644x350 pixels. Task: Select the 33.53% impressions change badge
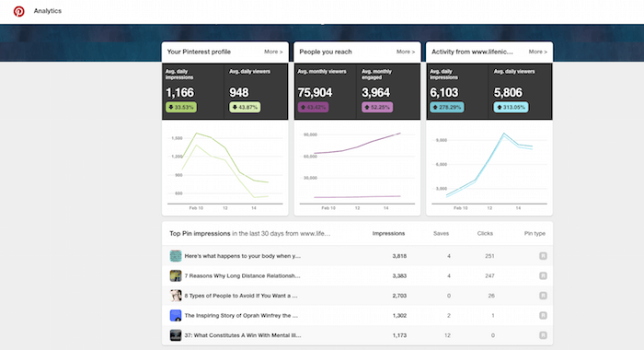(181, 108)
